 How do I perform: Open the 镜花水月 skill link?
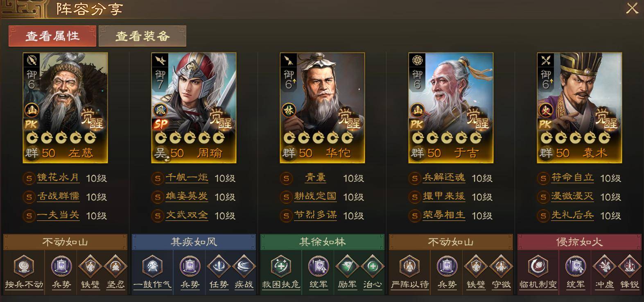[58, 178]
